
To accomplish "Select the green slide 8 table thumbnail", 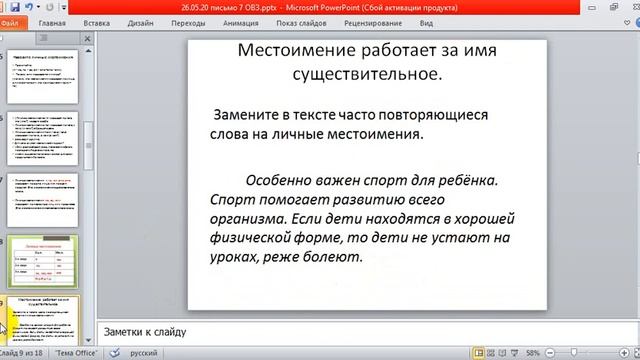I will click(x=42, y=262).
